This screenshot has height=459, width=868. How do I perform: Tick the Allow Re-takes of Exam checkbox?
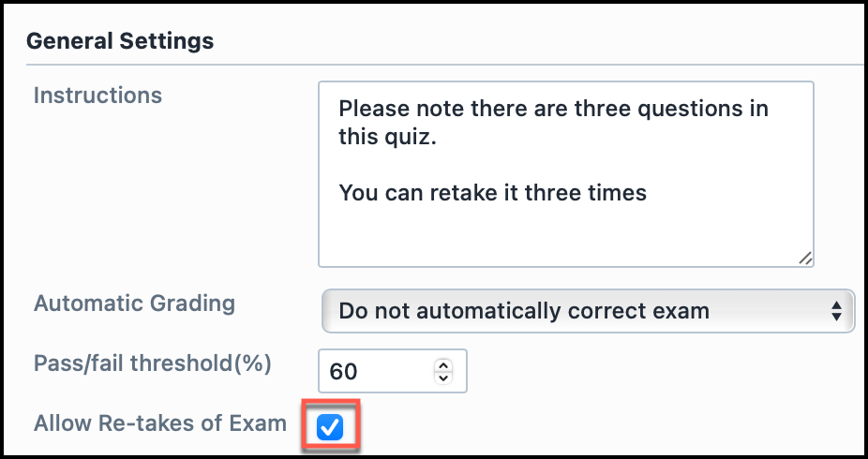click(x=330, y=427)
